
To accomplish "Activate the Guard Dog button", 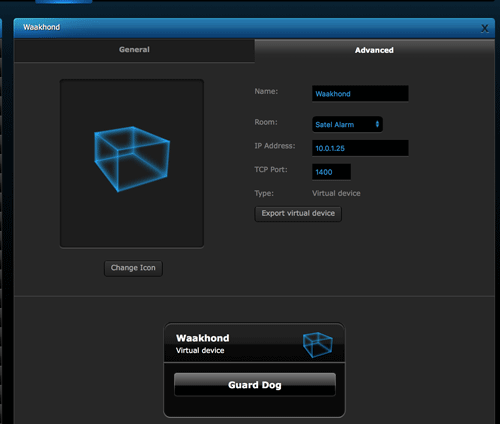I will [255, 385].
